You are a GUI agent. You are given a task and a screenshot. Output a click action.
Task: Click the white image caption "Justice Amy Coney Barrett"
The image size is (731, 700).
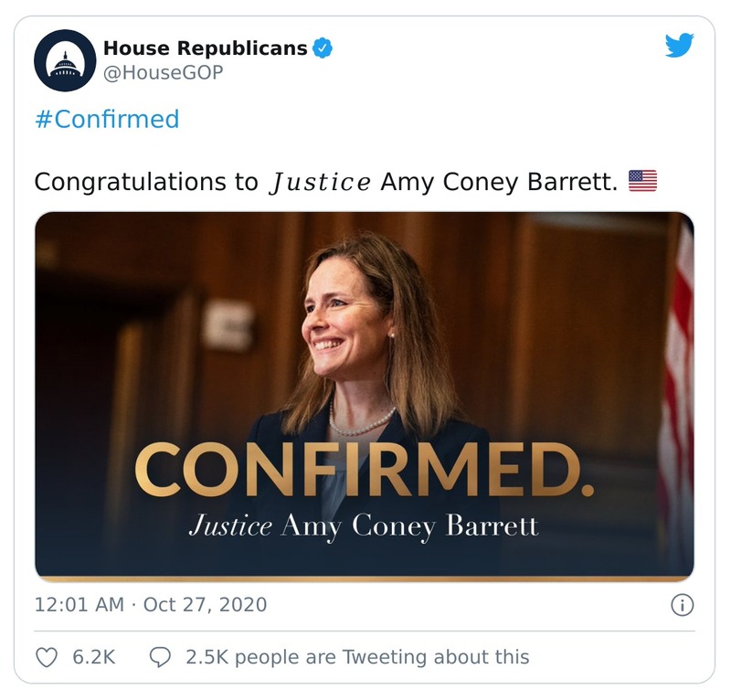[x=363, y=526]
